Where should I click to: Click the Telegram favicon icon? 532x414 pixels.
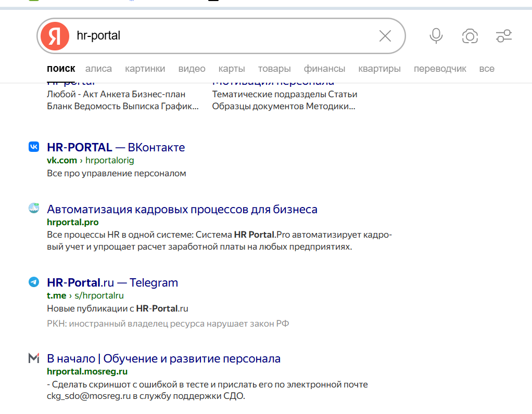[34, 282]
